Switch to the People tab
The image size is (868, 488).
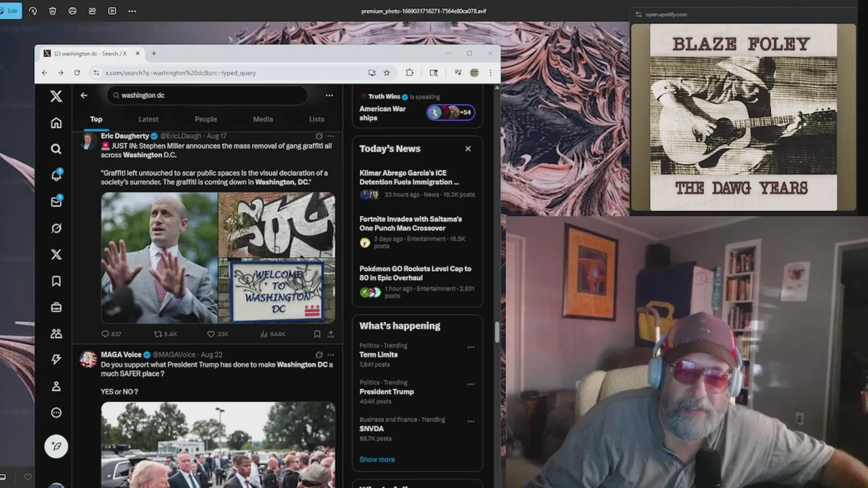pos(205,119)
